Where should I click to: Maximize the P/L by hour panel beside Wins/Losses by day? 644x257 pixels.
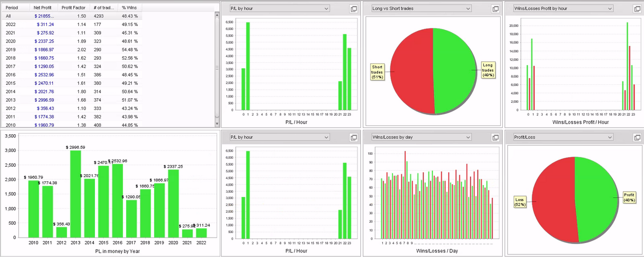tap(353, 137)
